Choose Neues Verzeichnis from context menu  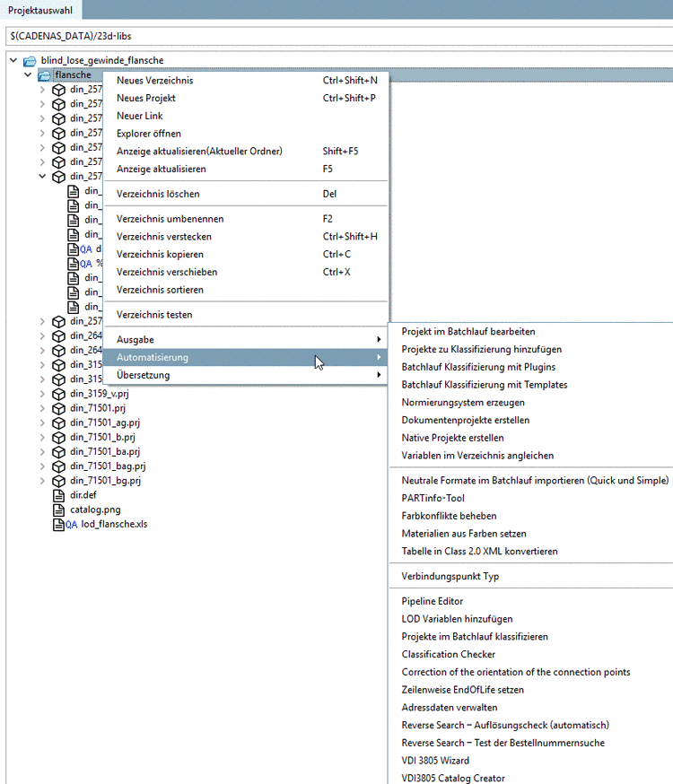tap(246, 81)
